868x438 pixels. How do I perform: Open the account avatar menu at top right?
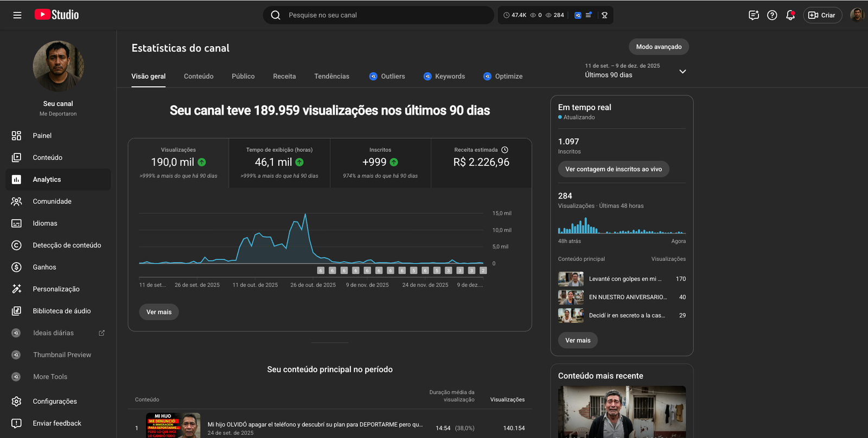tap(857, 15)
